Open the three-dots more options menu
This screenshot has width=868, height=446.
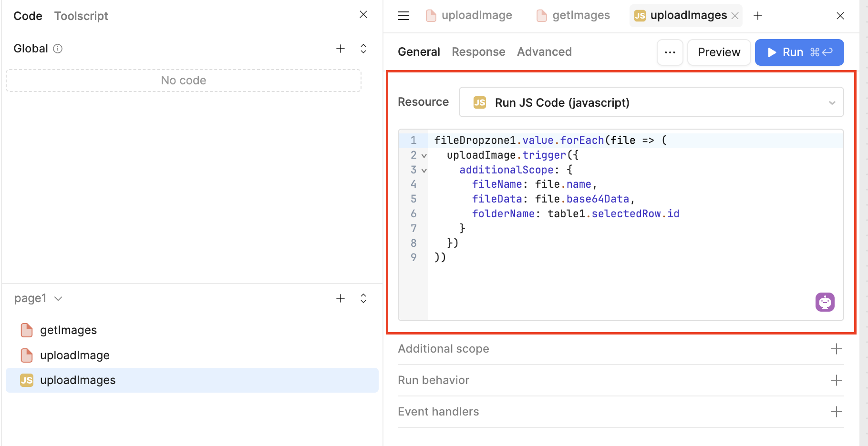point(670,52)
